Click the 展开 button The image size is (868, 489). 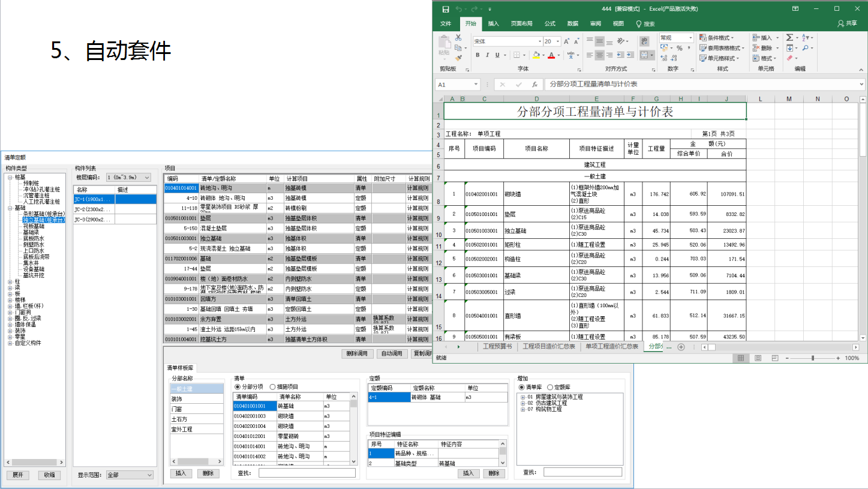point(18,475)
